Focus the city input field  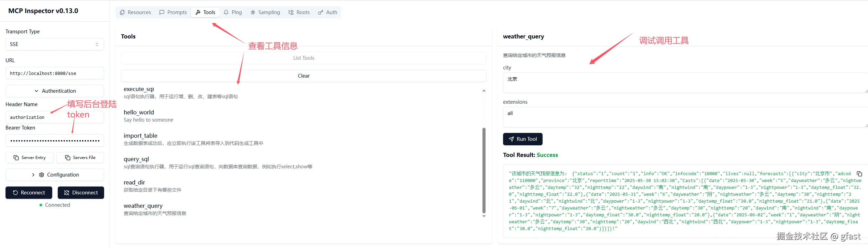pos(684,82)
